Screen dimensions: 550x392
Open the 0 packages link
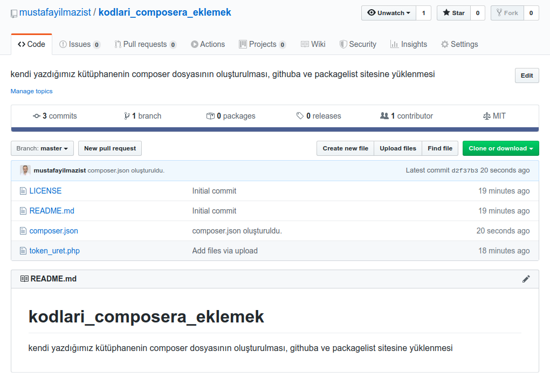pyautogui.click(x=231, y=116)
